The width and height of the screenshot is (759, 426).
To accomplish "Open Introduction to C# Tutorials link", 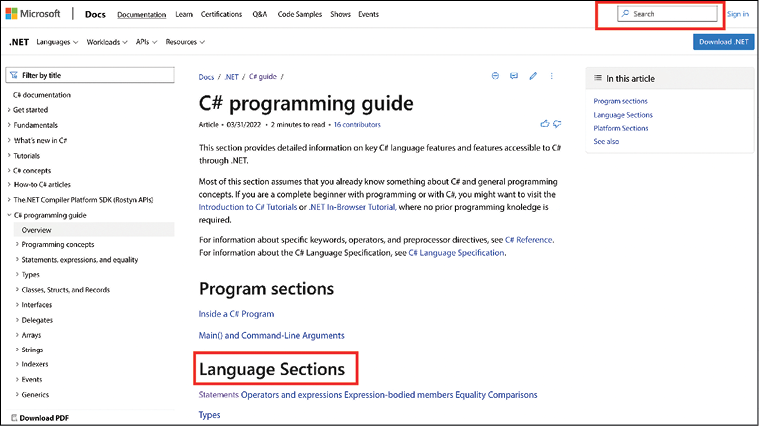I will point(248,207).
